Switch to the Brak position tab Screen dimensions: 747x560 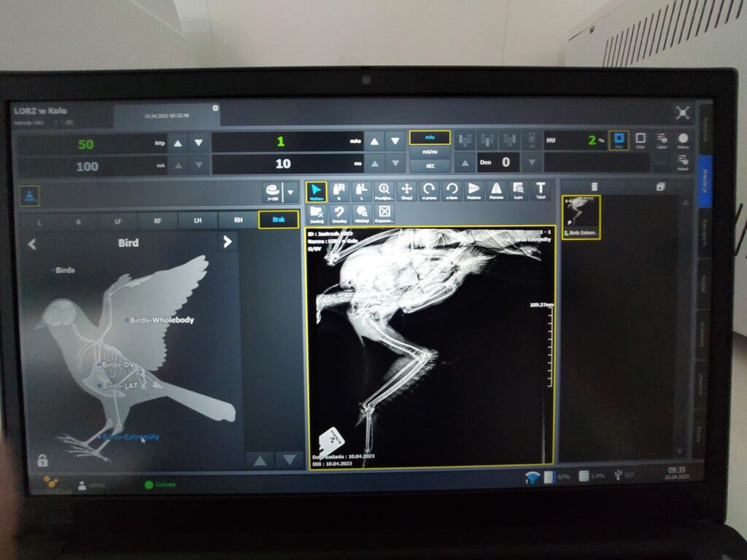tap(278, 219)
